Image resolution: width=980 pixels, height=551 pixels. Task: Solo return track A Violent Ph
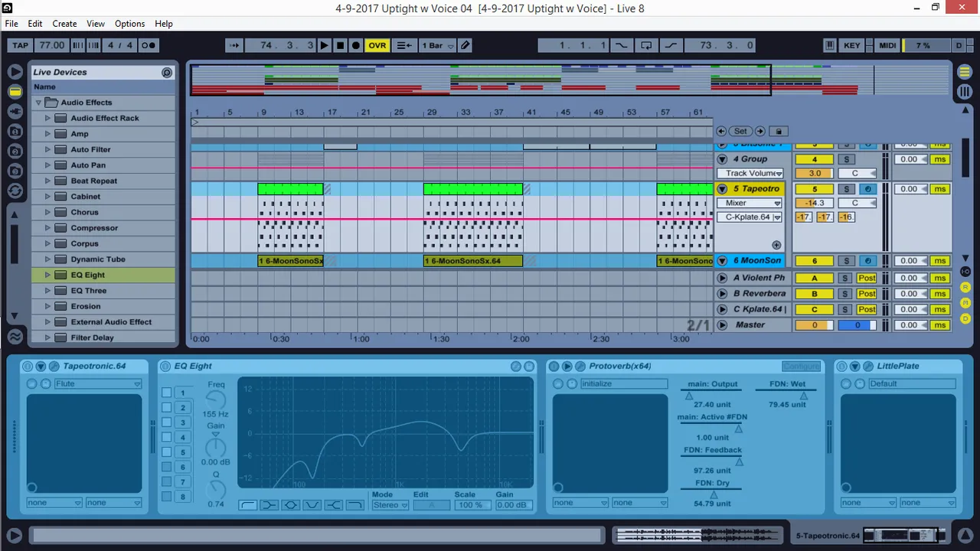click(845, 279)
